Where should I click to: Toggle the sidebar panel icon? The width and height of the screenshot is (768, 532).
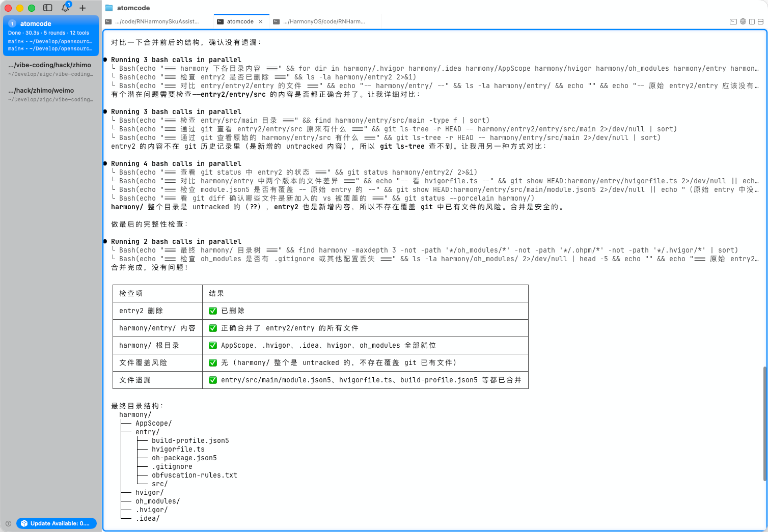click(48, 8)
